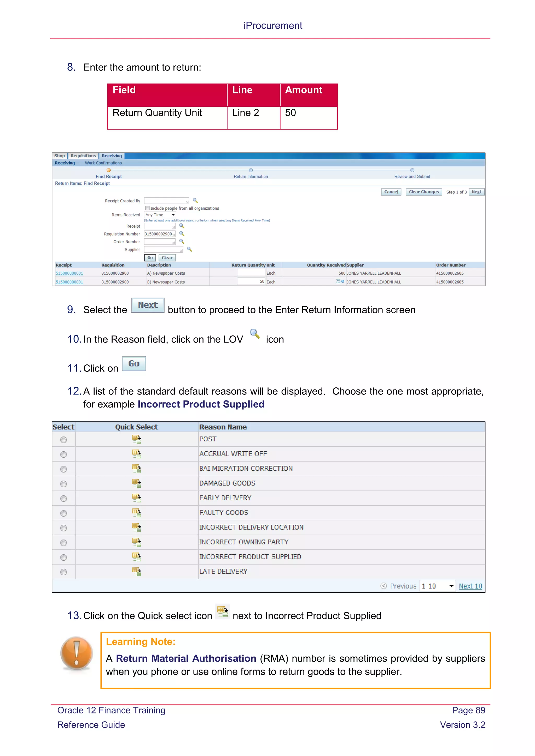This screenshot has height=756, width=535.
Task: Open the Receipt Created By search magnifier
Action: (x=195, y=200)
